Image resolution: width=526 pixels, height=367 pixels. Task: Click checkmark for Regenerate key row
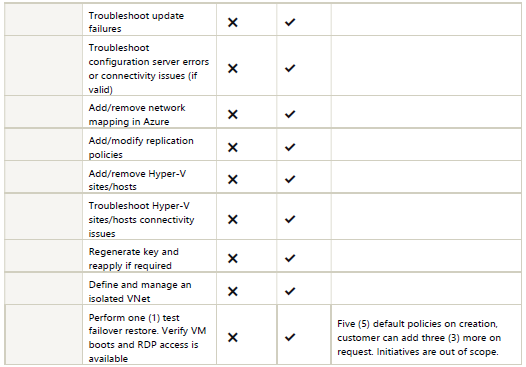(x=290, y=258)
